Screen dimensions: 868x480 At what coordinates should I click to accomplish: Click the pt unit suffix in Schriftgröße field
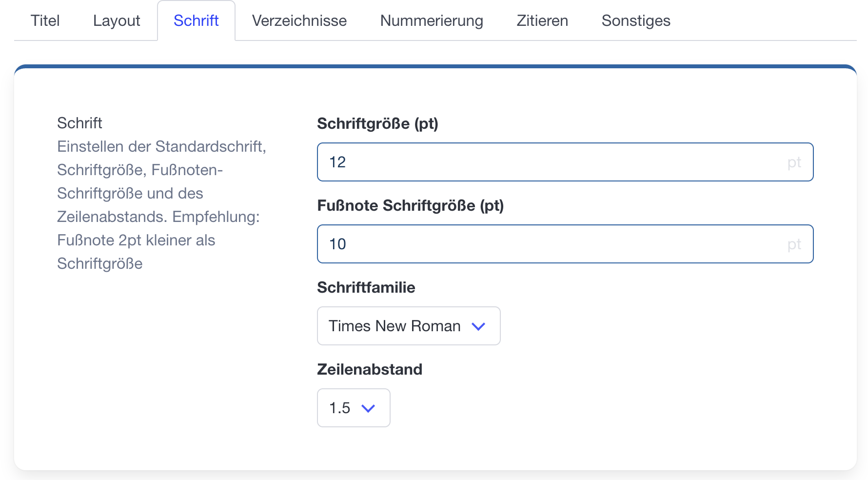pos(794,162)
